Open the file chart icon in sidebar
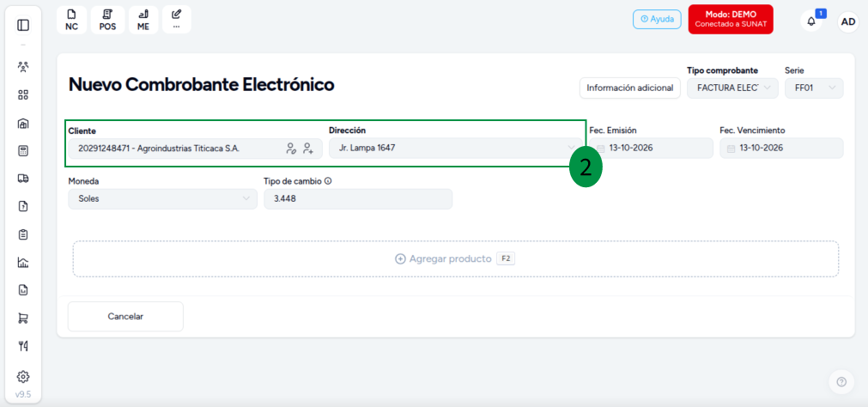This screenshot has height=407, width=868. 22,289
